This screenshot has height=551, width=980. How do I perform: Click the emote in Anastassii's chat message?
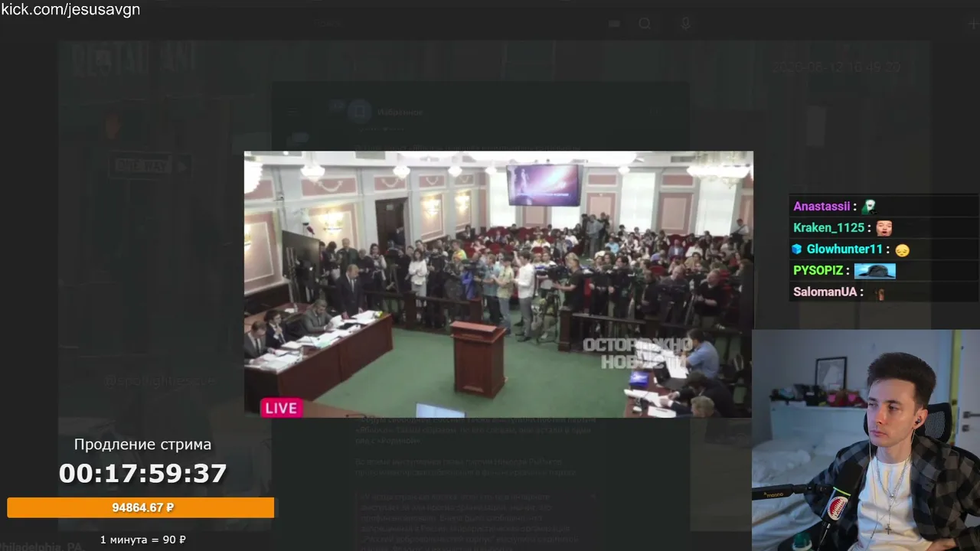868,206
